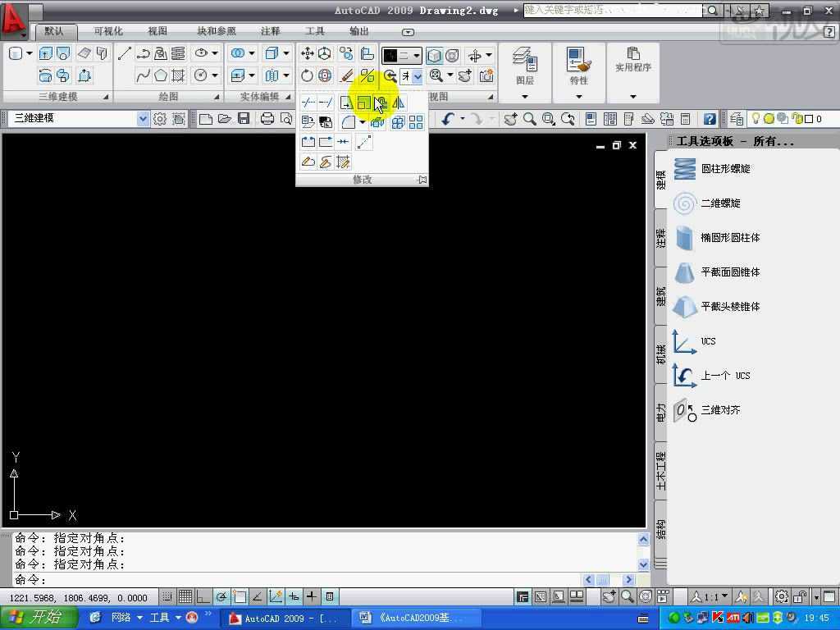Viewport: 840px width, 630px height.
Task: Select the Line draw tool
Action: 125,53
